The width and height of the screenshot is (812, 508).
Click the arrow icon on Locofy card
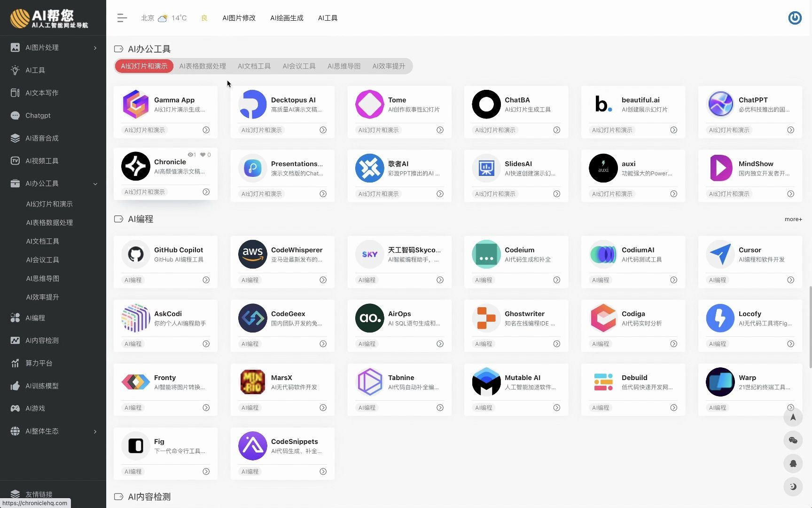[x=790, y=344]
